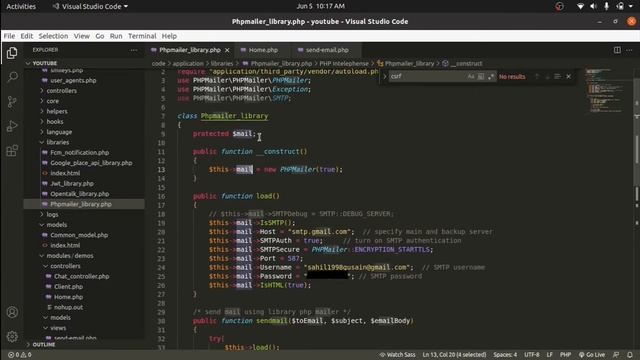Open Fcm_notification.php in explorer
The image size is (640, 360).
click(x=80, y=152)
